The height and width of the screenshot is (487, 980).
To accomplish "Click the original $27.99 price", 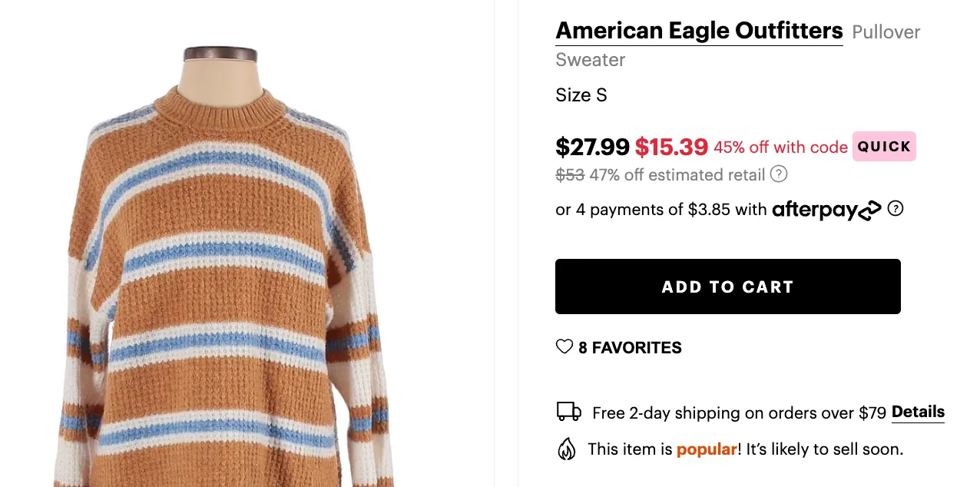I will point(592,147).
